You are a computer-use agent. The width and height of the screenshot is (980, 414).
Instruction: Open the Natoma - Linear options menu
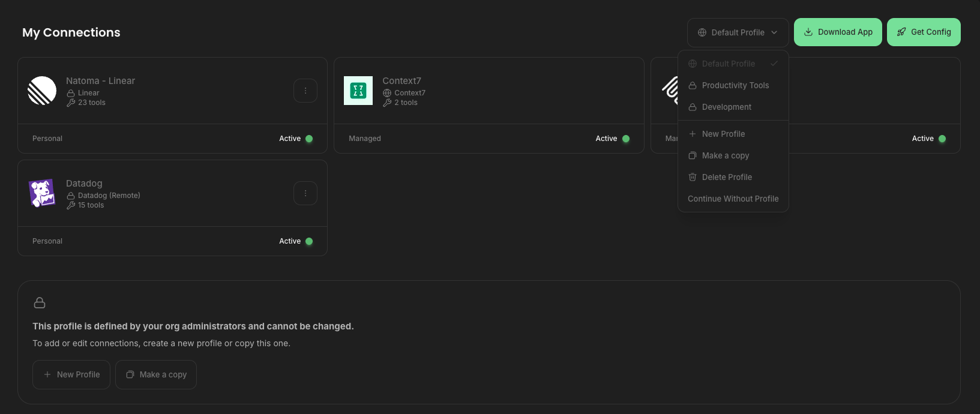(305, 91)
